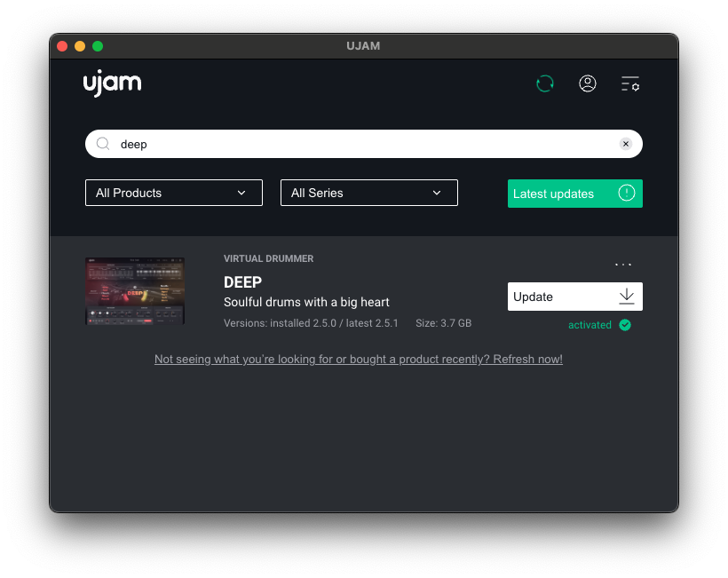Select the DEEP product title
This screenshot has height=578, width=728.
pyautogui.click(x=243, y=282)
